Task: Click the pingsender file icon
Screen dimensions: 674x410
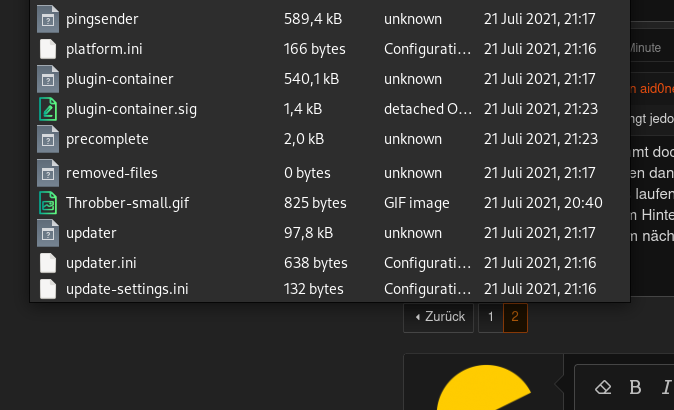Action: click(x=48, y=19)
